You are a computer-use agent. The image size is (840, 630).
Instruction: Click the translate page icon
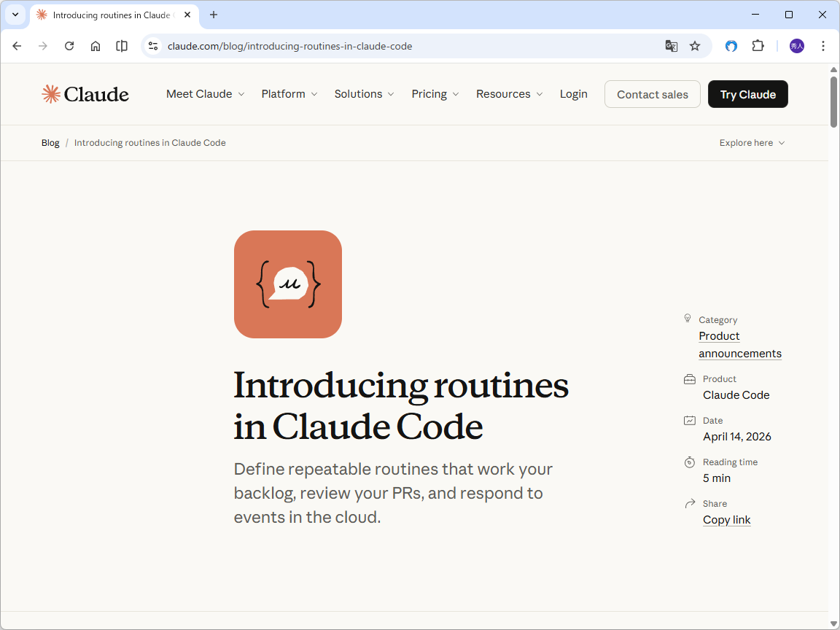click(672, 46)
